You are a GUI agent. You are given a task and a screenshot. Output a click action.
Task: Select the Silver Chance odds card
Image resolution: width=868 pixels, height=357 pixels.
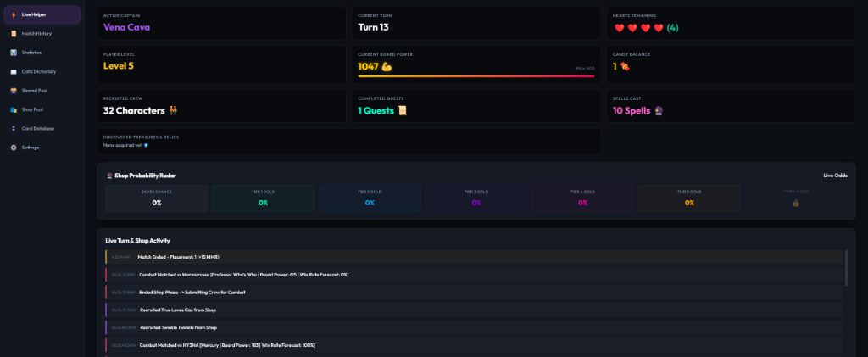(157, 198)
